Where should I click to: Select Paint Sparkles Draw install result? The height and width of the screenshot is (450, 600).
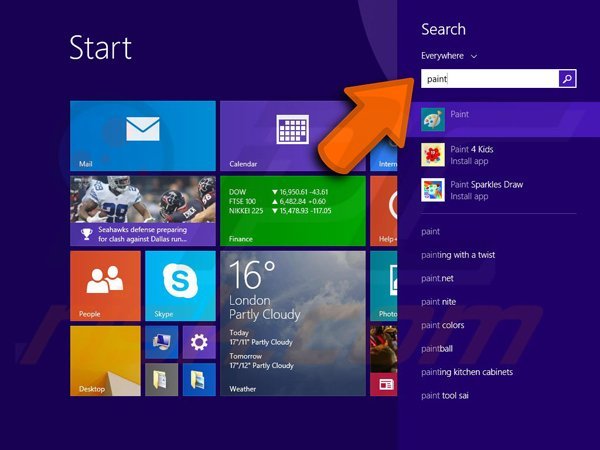499,190
